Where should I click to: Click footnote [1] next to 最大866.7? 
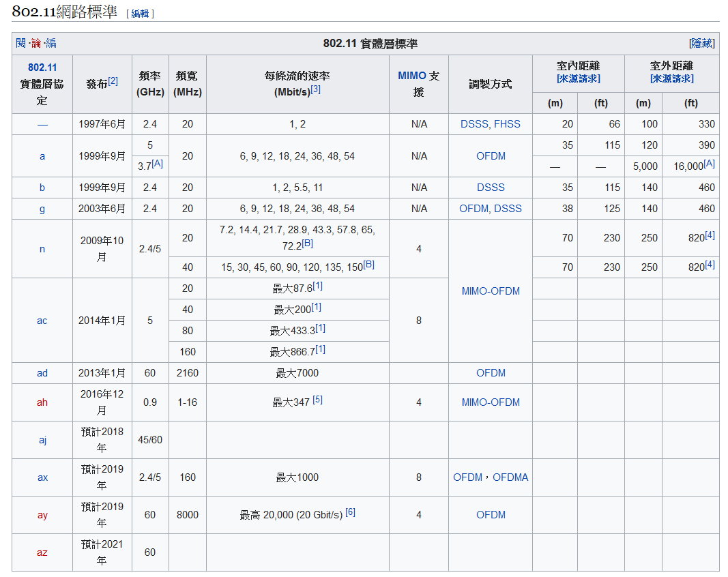pos(320,349)
